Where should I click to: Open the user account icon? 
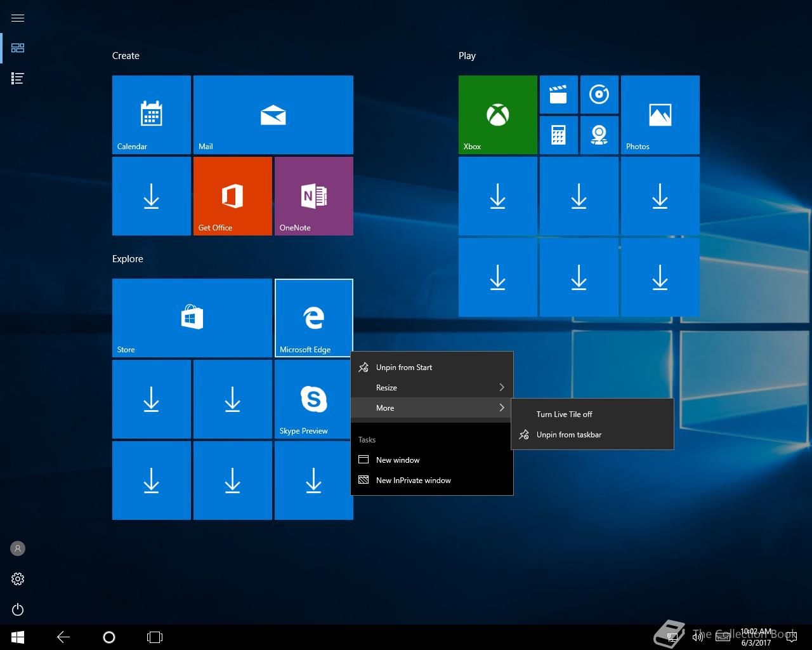tap(18, 548)
